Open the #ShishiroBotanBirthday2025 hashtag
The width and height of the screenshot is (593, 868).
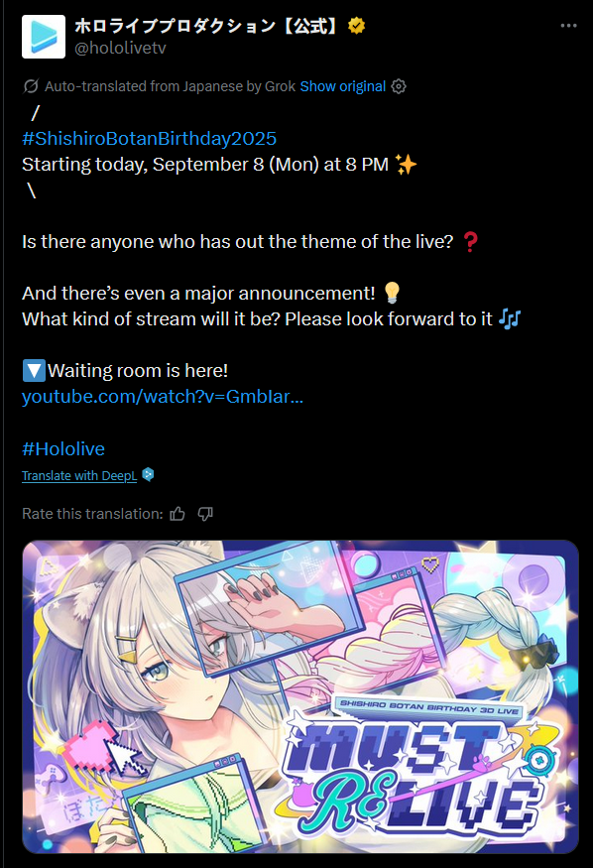(x=149, y=139)
